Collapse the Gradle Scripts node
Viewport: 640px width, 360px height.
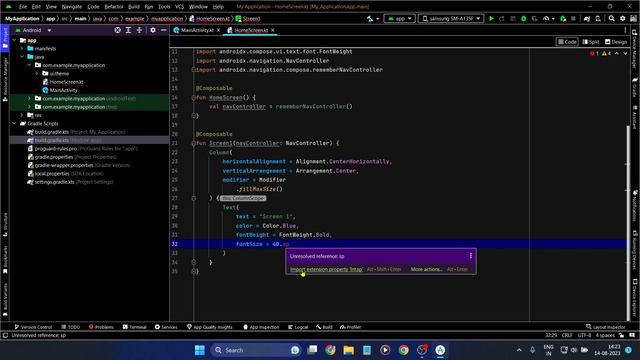tap(15, 123)
